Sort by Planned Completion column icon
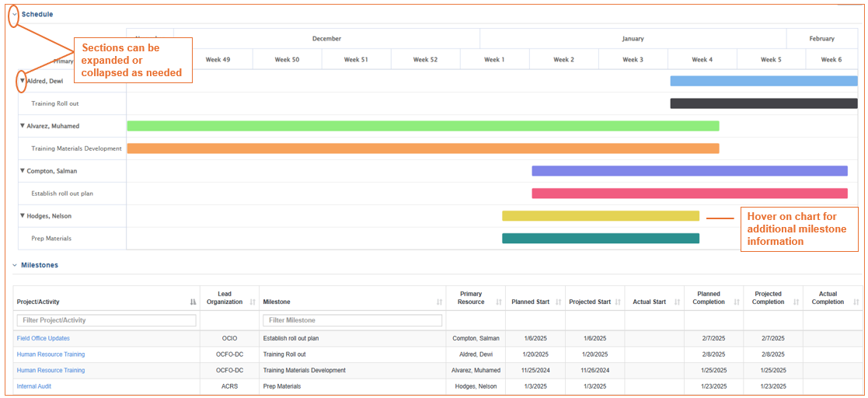868x398 pixels. coord(737,302)
